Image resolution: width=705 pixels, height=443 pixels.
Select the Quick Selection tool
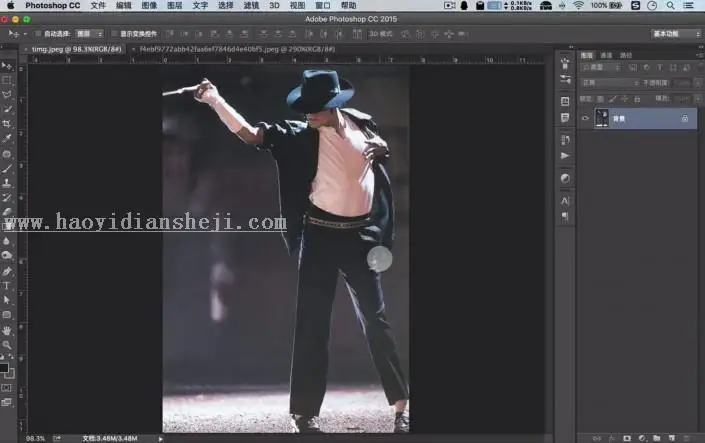[7, 109]
